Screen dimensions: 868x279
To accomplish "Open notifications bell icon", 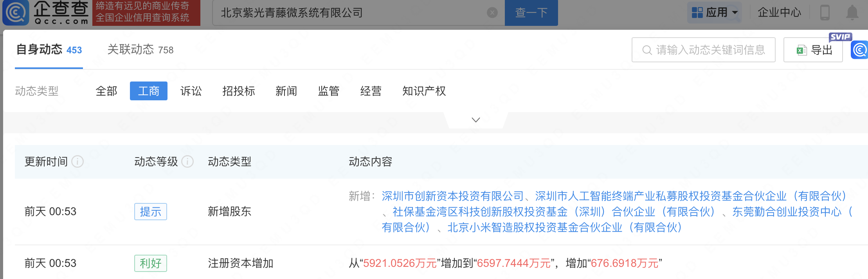I will 852,13.
